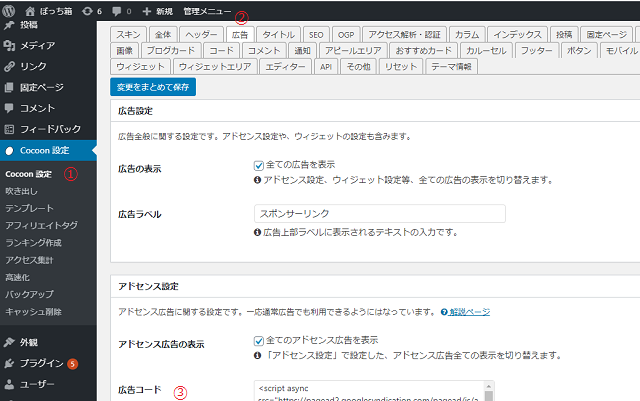This screenshot has width=640, height=401.
Task: Open the 解説ページ link
Action: (466, 312)
